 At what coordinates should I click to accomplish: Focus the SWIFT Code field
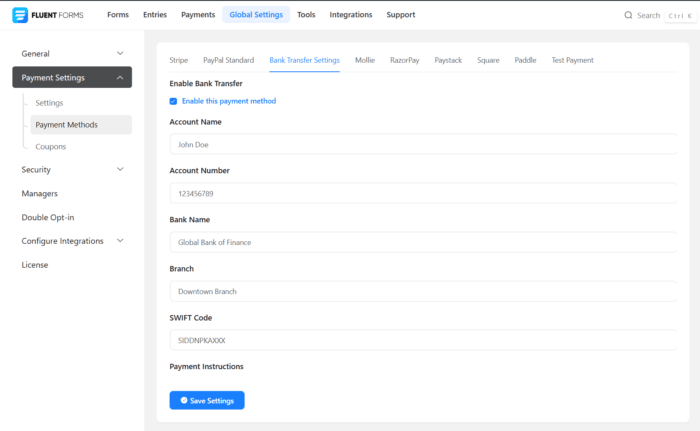422,340
